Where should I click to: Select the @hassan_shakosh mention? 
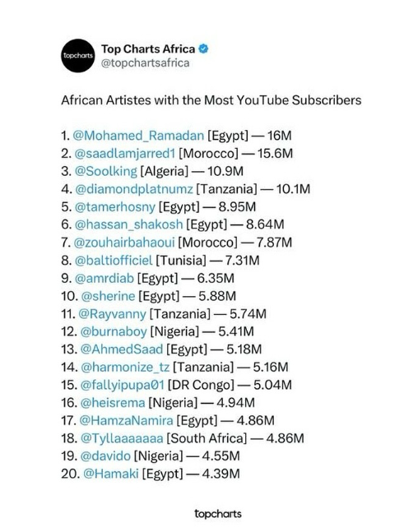[x=128, y=224]
